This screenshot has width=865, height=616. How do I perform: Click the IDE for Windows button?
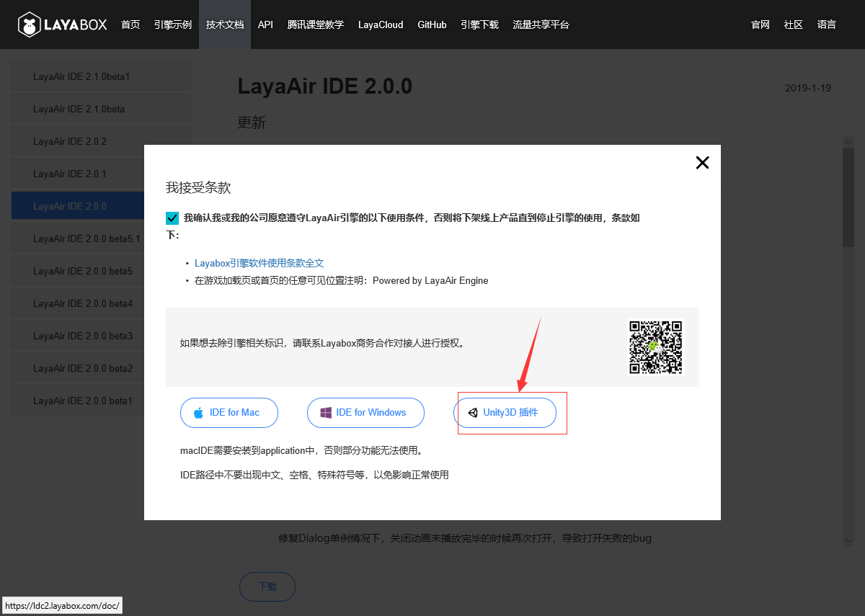[x=365, y=412]
